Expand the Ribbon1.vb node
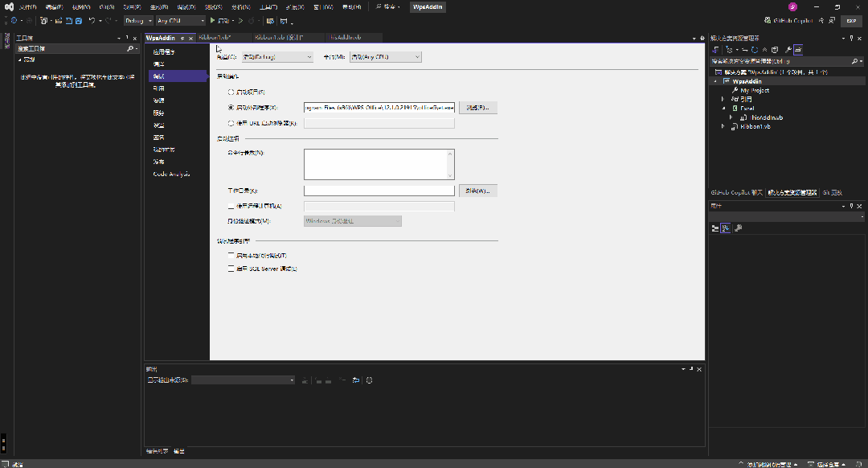The height and width of the screenshot is (468, 868). (723, 126)
